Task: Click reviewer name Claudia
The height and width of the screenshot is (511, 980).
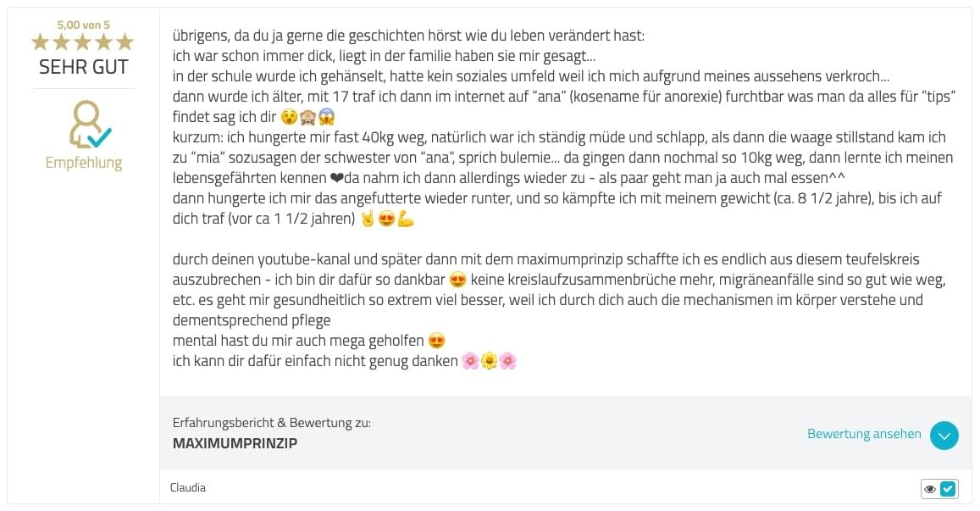Action: [x=187, y=487]
